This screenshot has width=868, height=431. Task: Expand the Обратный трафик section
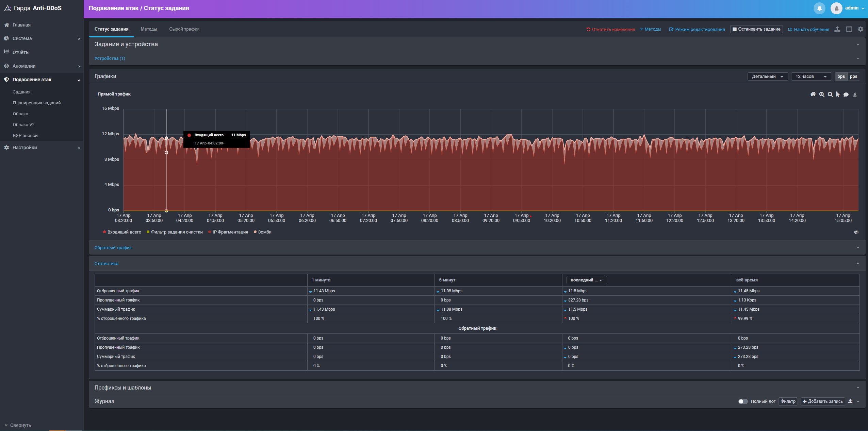point(113,248)
